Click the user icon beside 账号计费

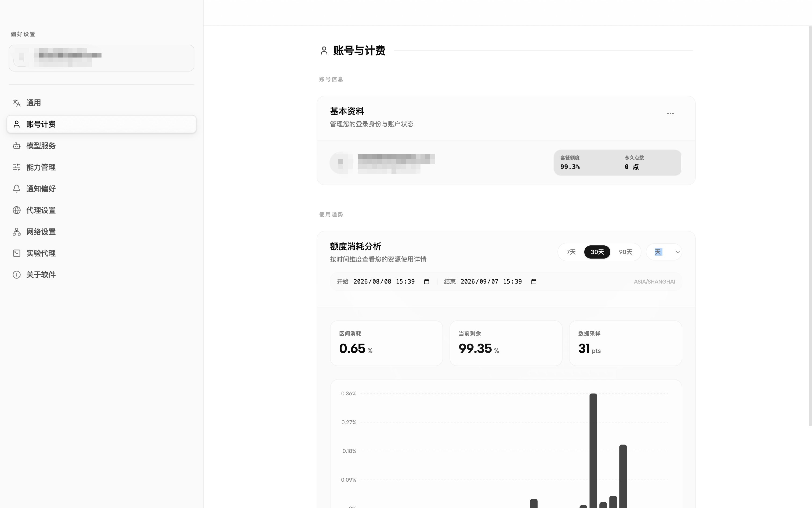pyautogui.click(x=16, y=124)
